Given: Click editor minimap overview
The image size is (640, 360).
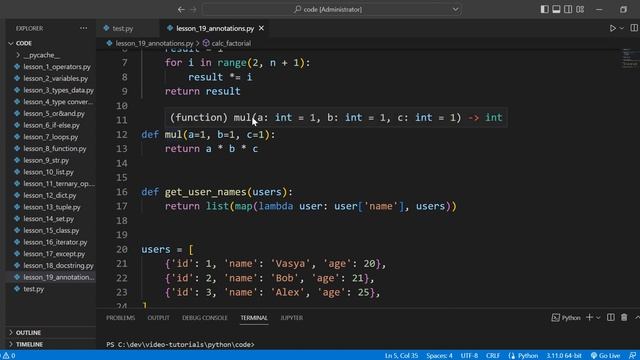Looking at the screenshot, I should click(x=630, y=59).
